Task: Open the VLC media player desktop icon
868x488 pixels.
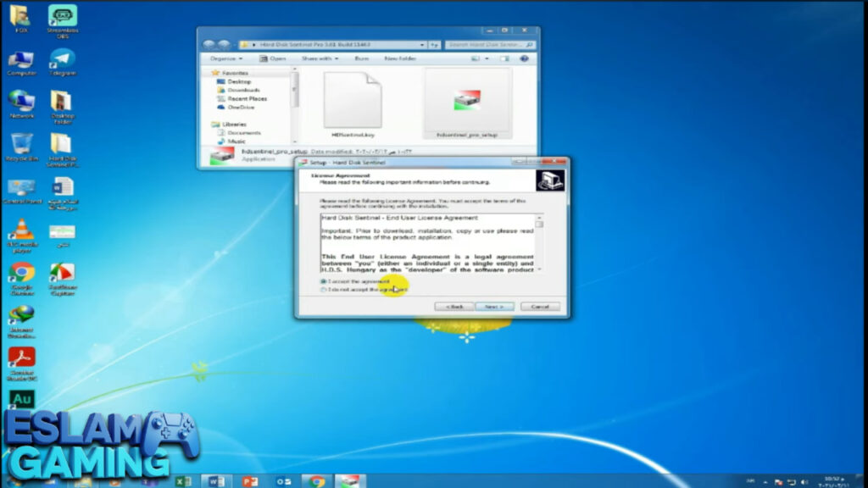Action: (22, 232)
